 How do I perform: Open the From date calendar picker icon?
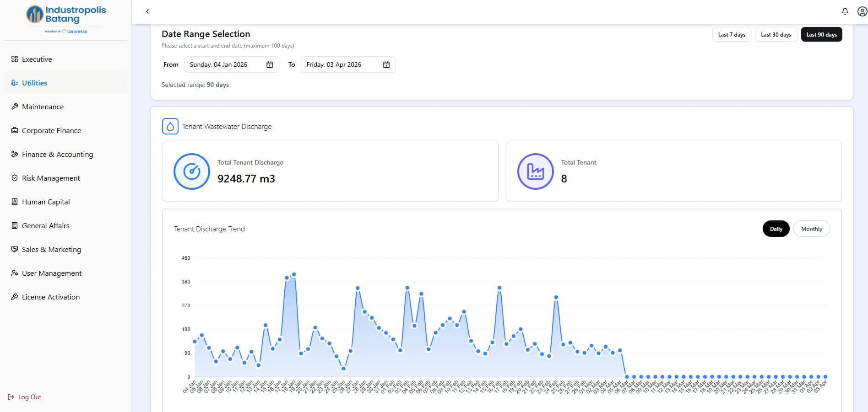270,64
